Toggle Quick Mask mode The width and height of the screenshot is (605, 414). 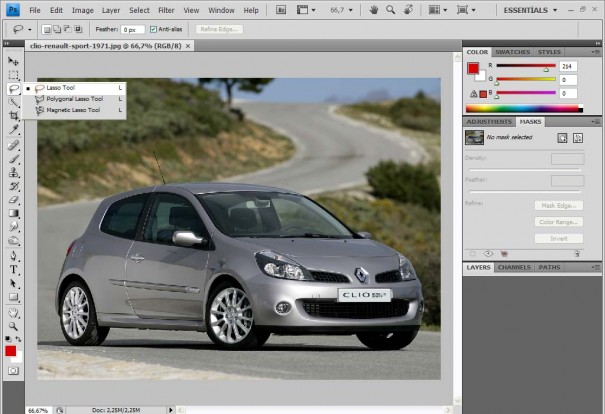coord(14,371)
